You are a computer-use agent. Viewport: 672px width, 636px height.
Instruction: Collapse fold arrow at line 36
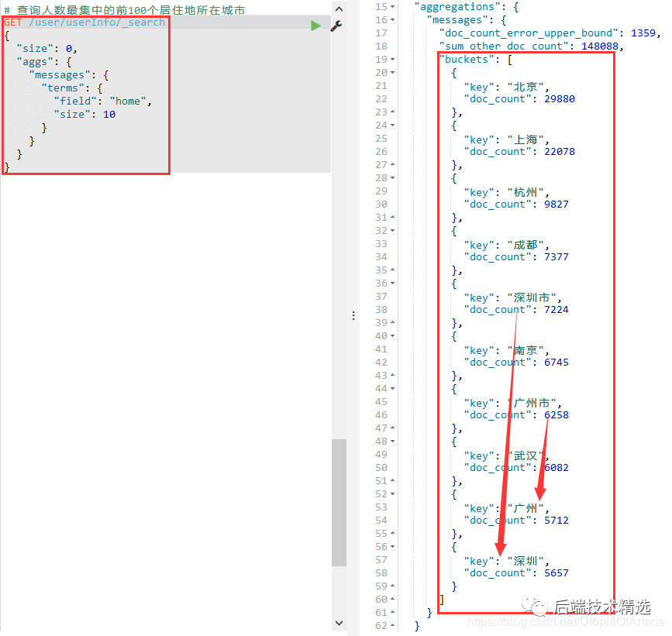pos(392,284)
